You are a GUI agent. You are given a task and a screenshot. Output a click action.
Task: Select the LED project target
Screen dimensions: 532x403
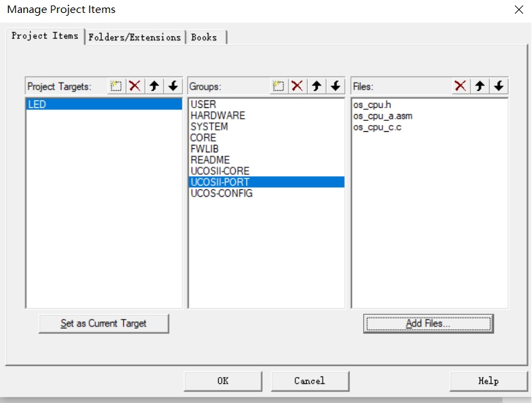(x=104, y=104)
